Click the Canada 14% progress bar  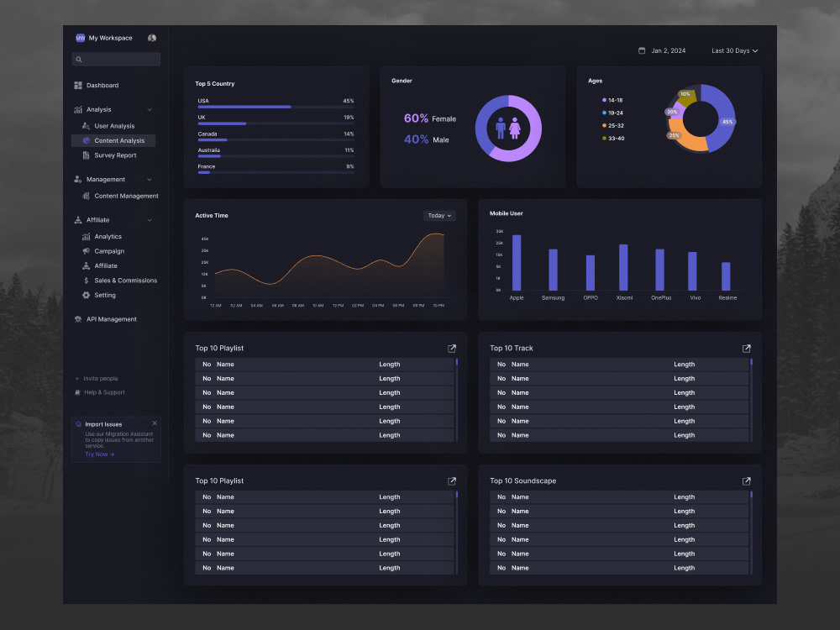[x=276, y=139]
